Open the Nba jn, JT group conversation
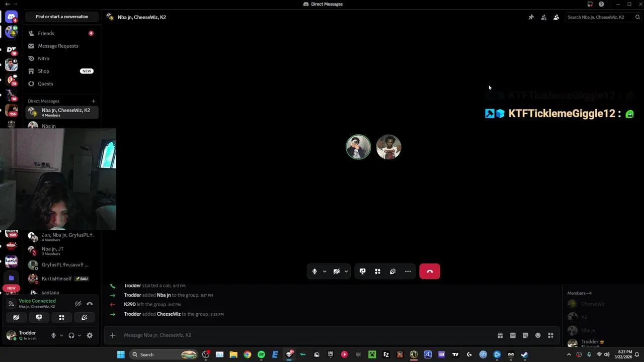The height and width of the screenshot is (362, 644). (x=62, y=251)
